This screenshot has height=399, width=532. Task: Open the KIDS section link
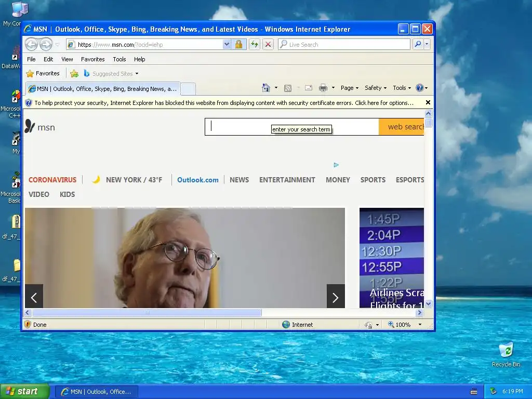[67, 194]
